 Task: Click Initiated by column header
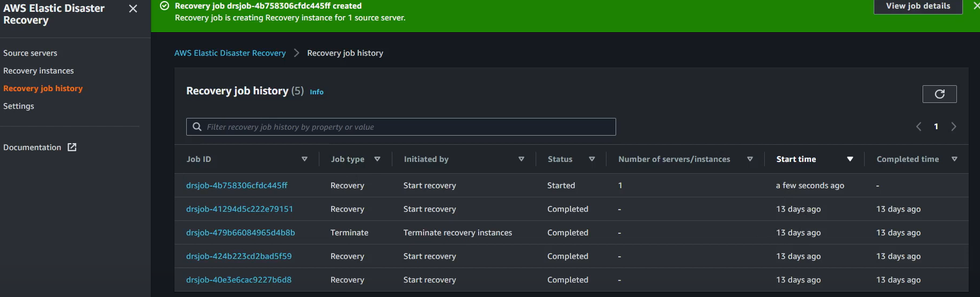click(426, 159)
